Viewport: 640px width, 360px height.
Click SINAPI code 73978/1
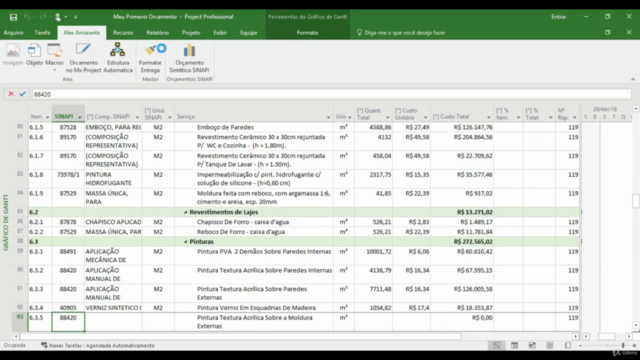69,175
